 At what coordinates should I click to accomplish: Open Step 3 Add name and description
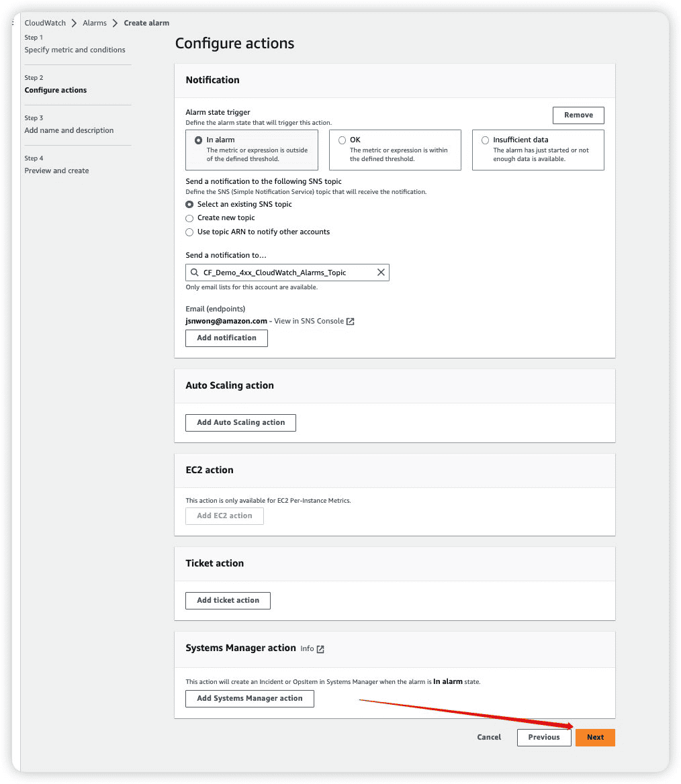(x=69, y=130)
